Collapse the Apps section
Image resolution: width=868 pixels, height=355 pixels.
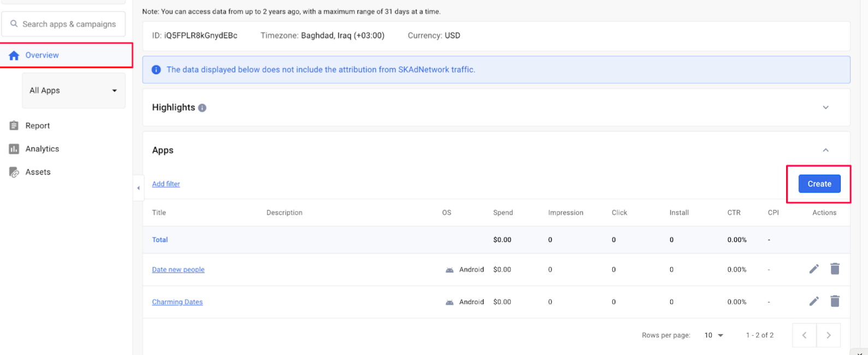point(825,150)
